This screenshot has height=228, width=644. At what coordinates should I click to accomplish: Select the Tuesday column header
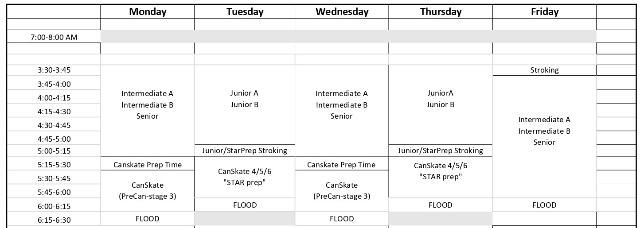click(245, 12)
